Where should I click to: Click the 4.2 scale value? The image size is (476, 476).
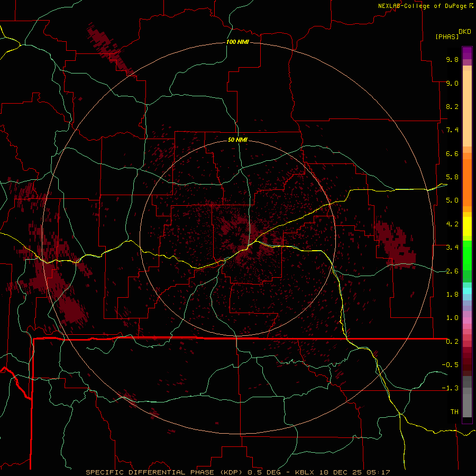click(452, 224)
